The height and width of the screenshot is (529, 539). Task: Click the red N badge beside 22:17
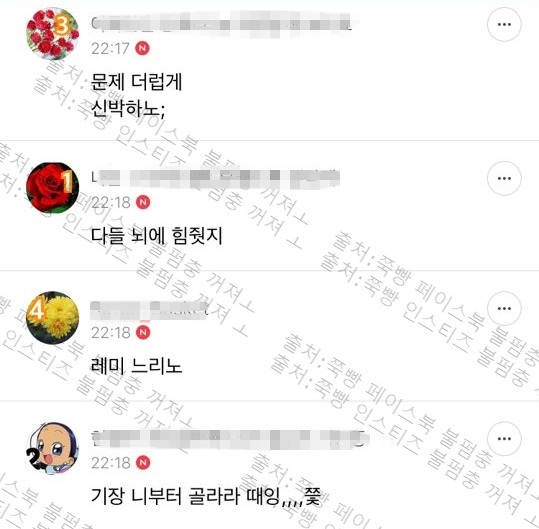pyautogui.click(x=142, y=48)
